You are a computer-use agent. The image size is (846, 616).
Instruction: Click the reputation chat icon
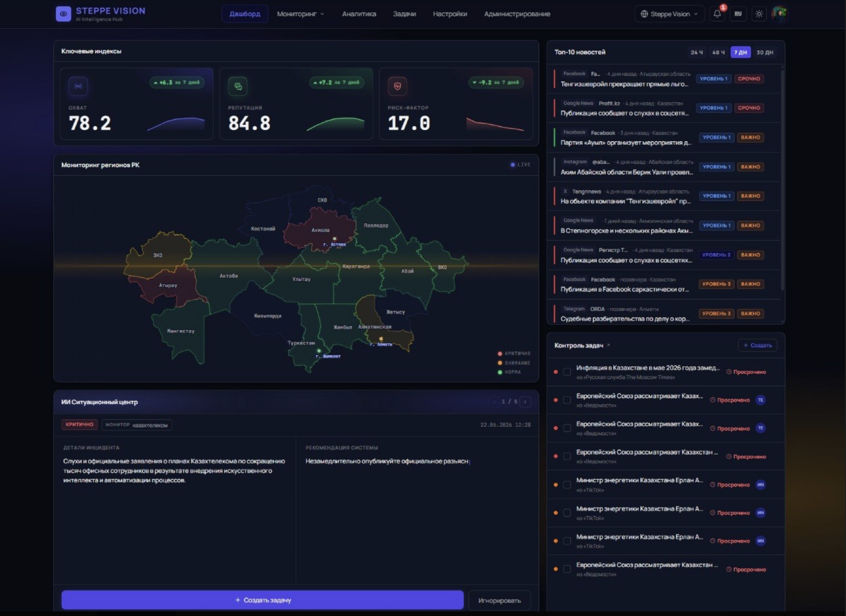click(238, 86)
